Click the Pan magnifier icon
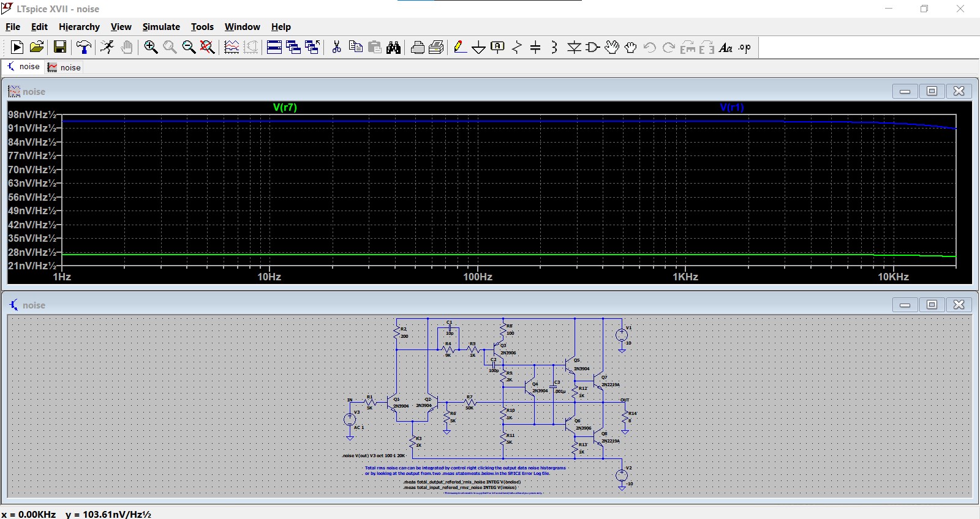The height and width of the screenshot is (519, 980). (170, 47)
